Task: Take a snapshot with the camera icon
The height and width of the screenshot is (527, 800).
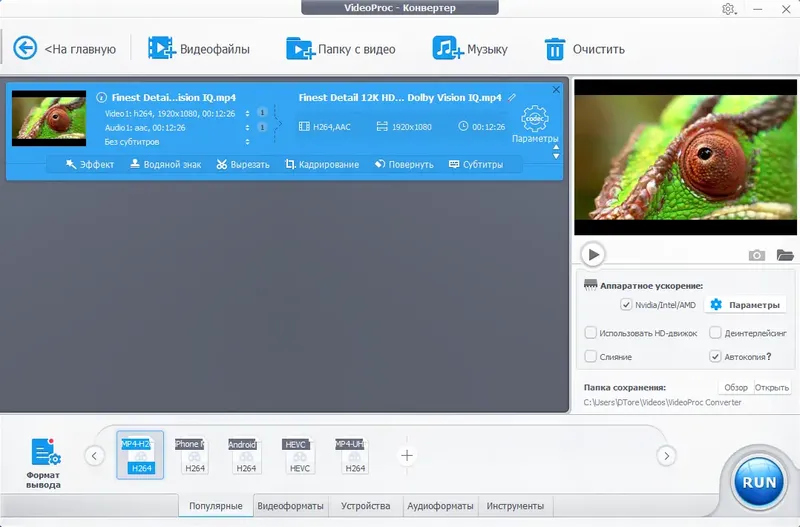Action: pyautogui.click(x=757, y=255)
